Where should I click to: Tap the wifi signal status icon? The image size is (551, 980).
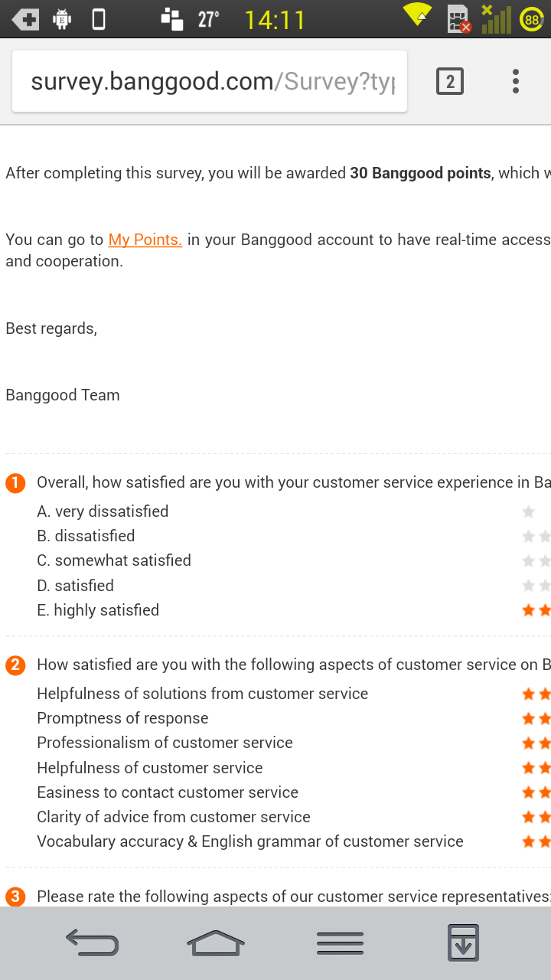click(418, 15)
